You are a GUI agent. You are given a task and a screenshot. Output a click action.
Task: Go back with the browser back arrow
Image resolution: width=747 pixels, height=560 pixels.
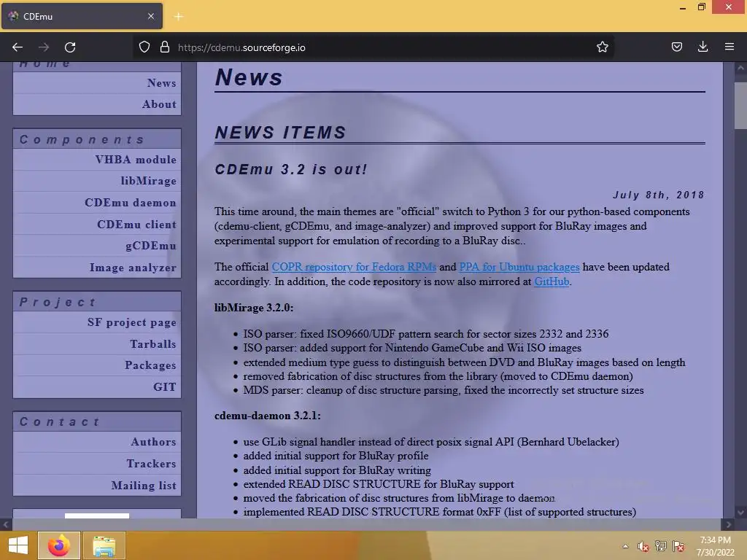18,47
